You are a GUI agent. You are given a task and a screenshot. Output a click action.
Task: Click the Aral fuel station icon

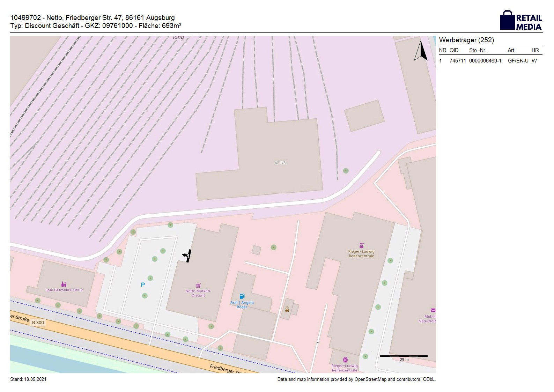pyautogui.click(x=242, y=296)
